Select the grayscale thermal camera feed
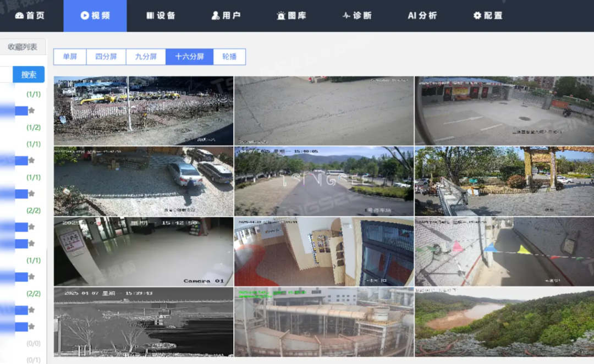This screenshot has width=594, height=364. [144, 322]
